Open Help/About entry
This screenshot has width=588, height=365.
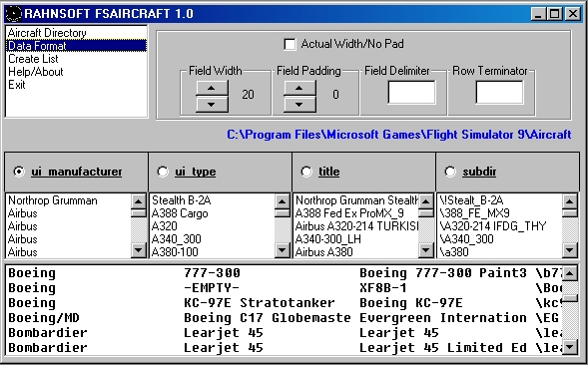click(76, 72)
